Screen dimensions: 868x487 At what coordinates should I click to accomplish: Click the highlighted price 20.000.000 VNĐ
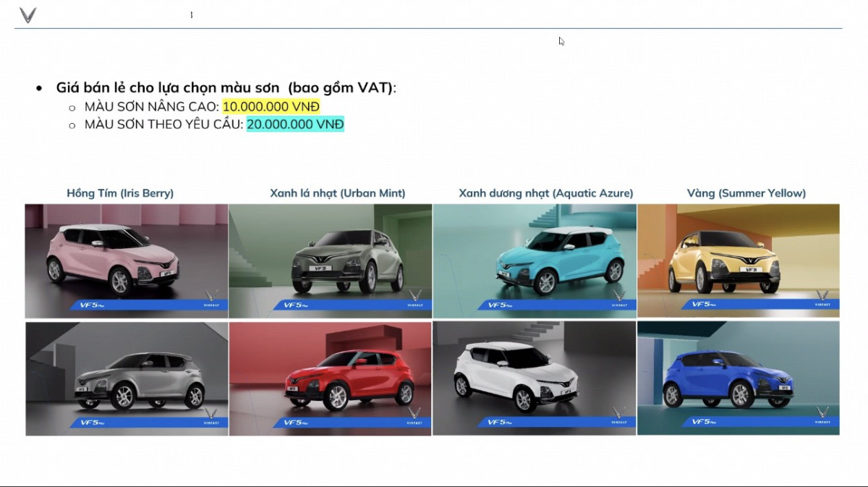coord(295,124)
